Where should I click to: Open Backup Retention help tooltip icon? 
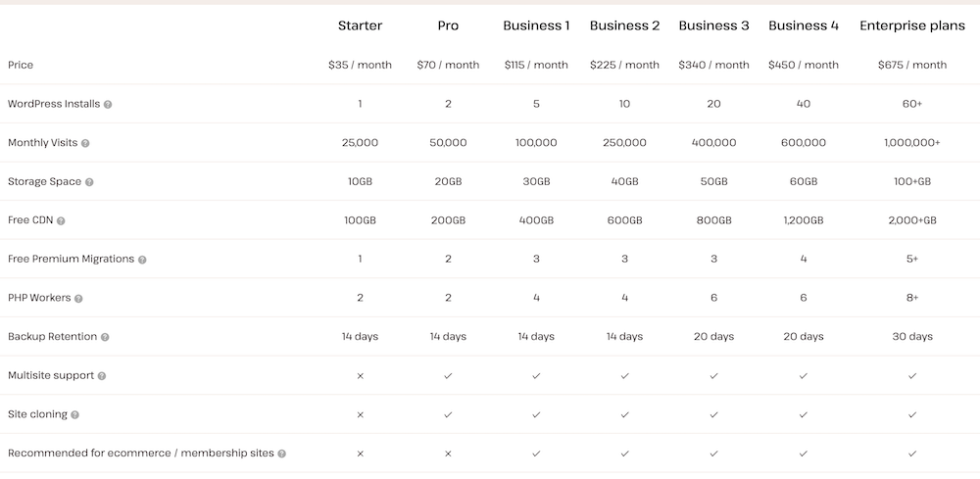click(105, 337)
